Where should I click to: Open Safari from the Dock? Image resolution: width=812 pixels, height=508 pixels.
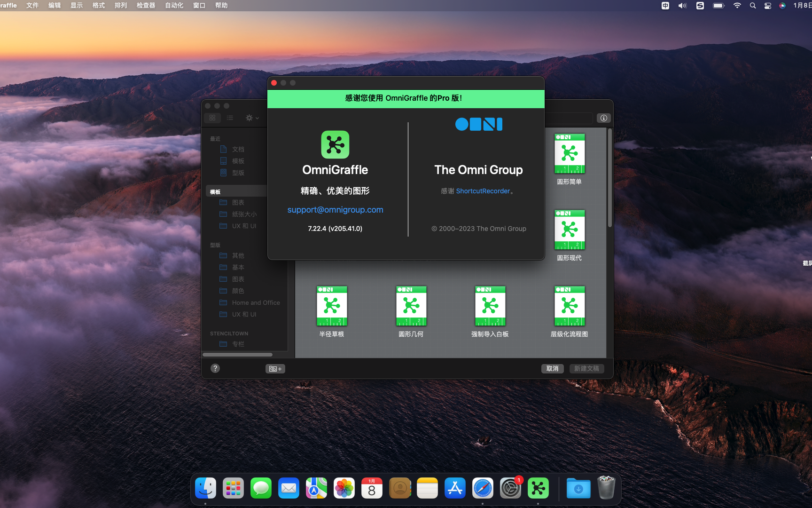pyautogui.click(x=483, y=488)
